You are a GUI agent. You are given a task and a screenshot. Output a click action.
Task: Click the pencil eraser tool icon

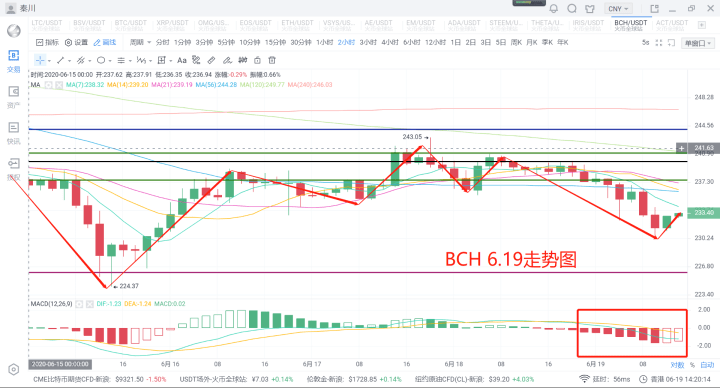227,60
